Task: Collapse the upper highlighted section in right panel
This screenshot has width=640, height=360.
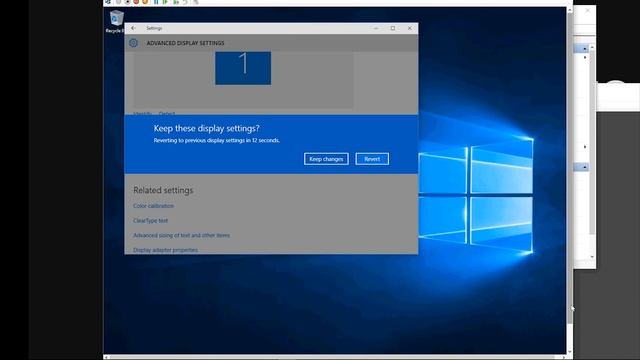Action: click(x=584, y=49)
